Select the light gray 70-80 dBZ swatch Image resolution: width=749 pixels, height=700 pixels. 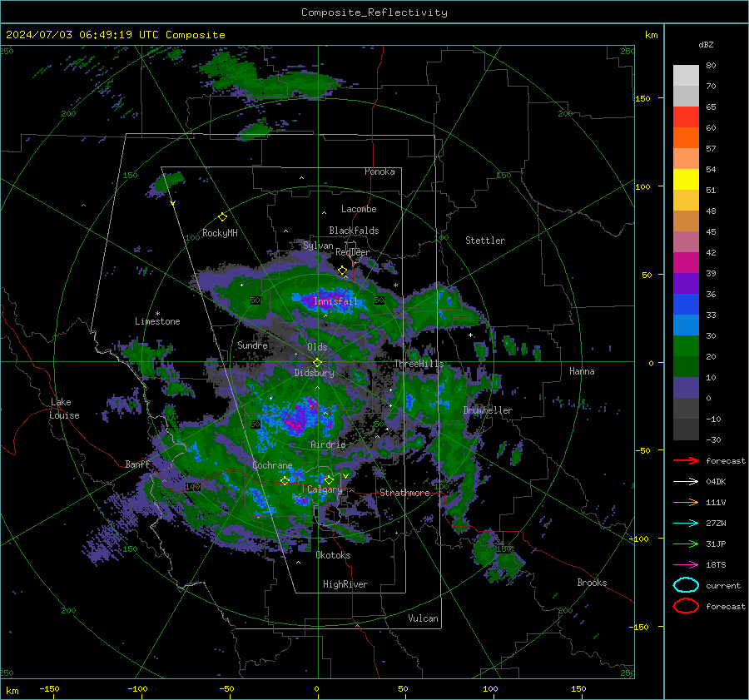coord(686,76)
